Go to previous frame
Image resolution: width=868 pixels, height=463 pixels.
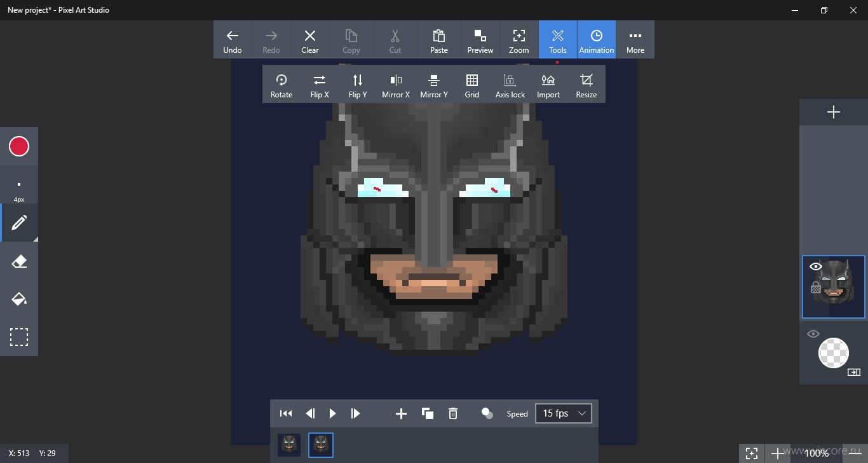click(x=310, y=413)
